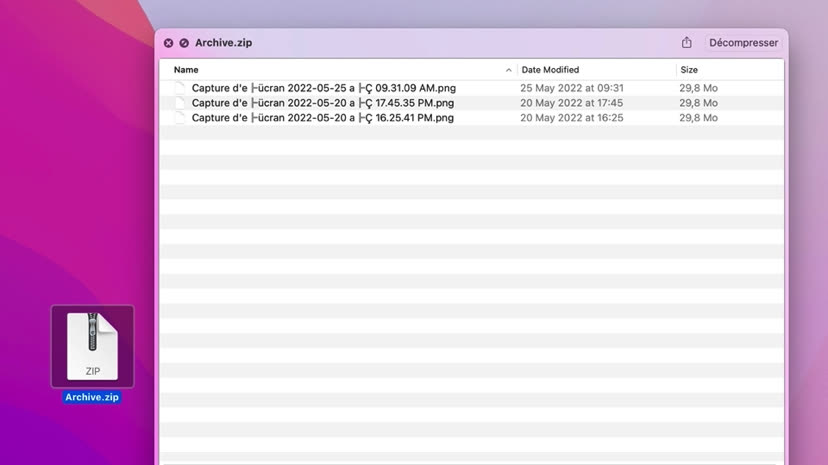
Task: Click the circular slash icon beside the close button
Action: click(x=184, y=43)
